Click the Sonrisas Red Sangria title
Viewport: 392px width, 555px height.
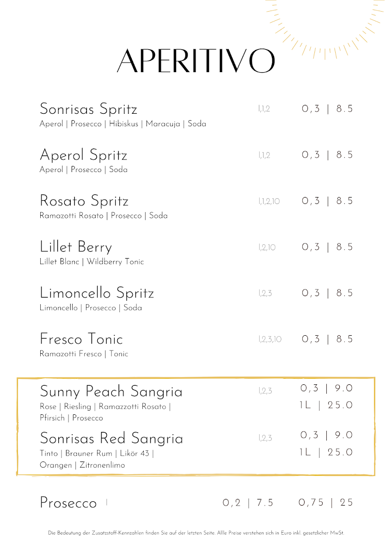tap(111, 438)
